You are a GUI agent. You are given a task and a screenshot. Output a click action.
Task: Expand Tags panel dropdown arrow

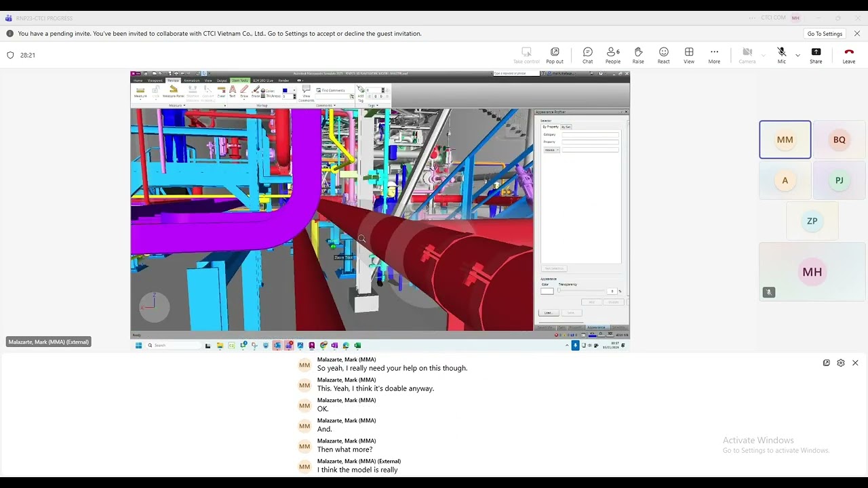[376, 105]
